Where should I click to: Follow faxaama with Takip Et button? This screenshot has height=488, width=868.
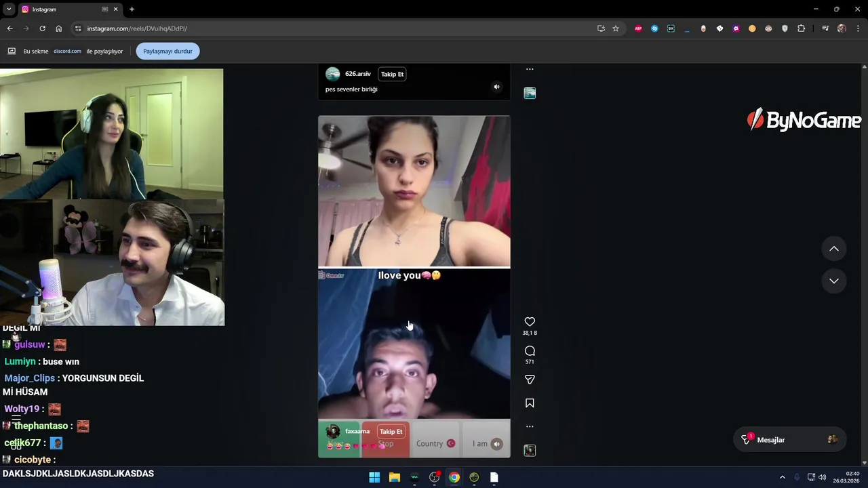tap(391, 431)
